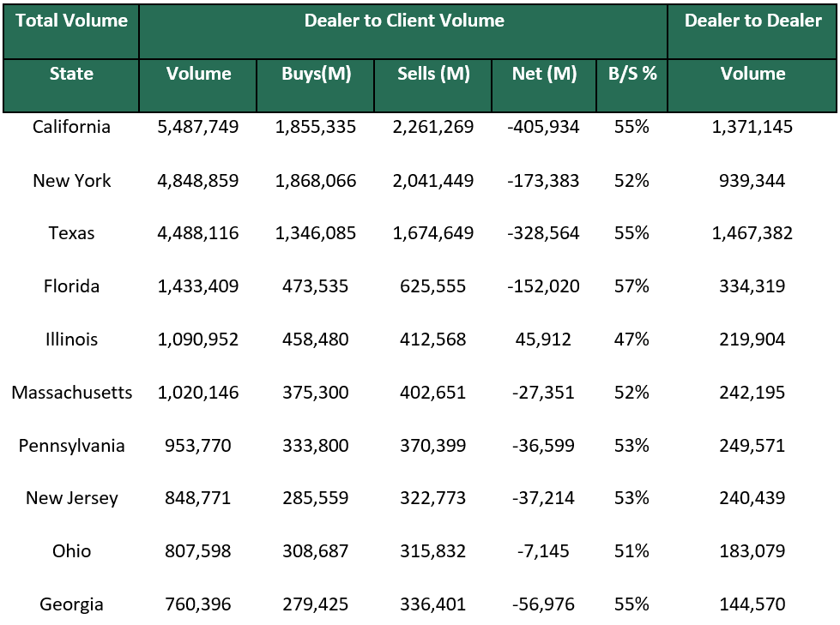Click California net value -405,934

pos(543,127)
